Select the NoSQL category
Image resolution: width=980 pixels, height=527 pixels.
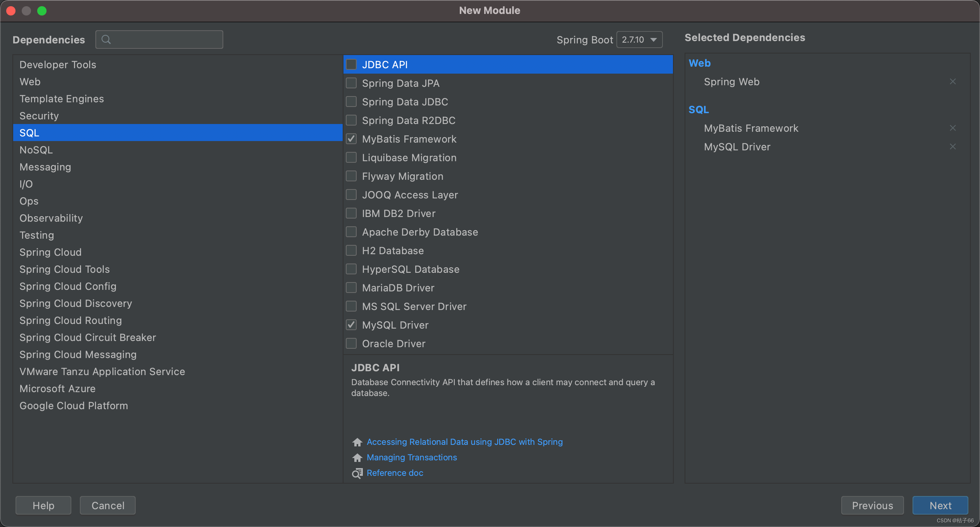[36, 150]
